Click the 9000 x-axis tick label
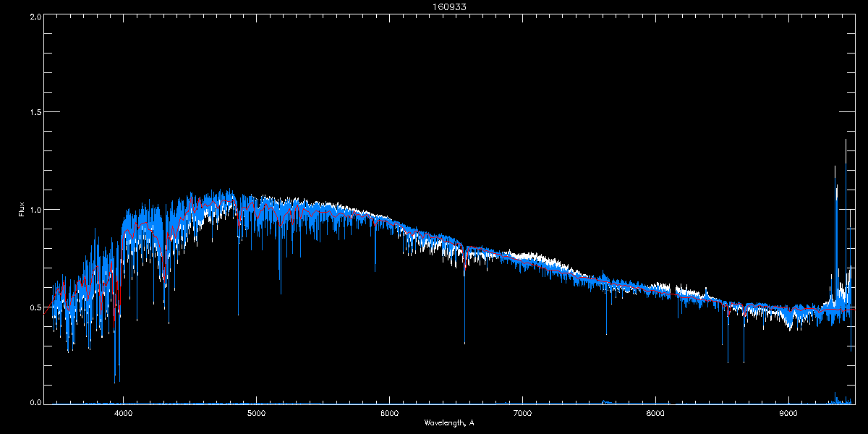This screenshot has width=868, height=434. pyautogui.click(x=789, y=414)
